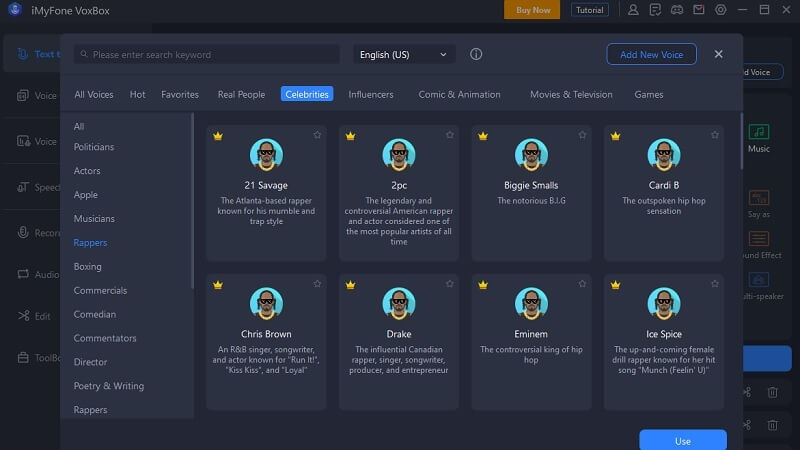Favorite the 21 Savage voice with star
The height and width of the screenshot is (450, 800).
(x=317, y=135)
